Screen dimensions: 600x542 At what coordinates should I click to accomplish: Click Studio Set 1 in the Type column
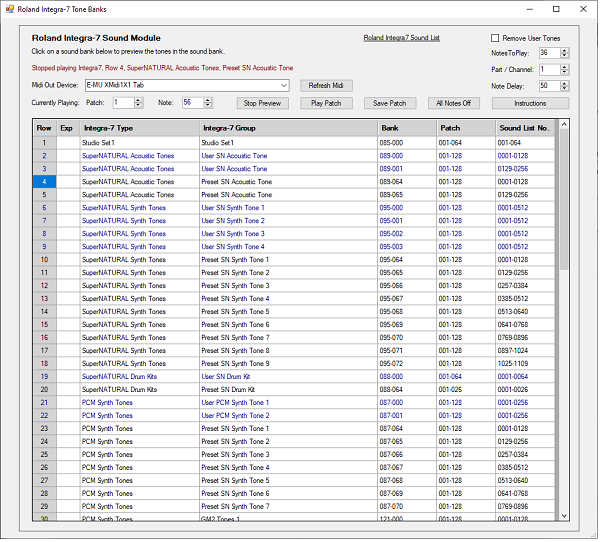(x=140, y=143)
